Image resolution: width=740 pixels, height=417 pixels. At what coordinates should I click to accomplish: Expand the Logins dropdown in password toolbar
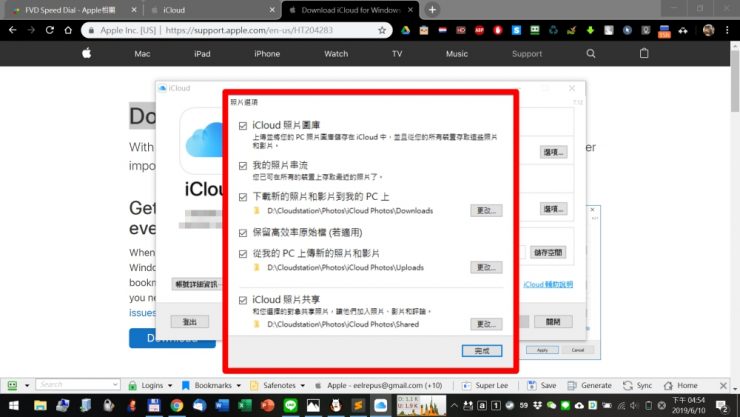tap(169, 385)
